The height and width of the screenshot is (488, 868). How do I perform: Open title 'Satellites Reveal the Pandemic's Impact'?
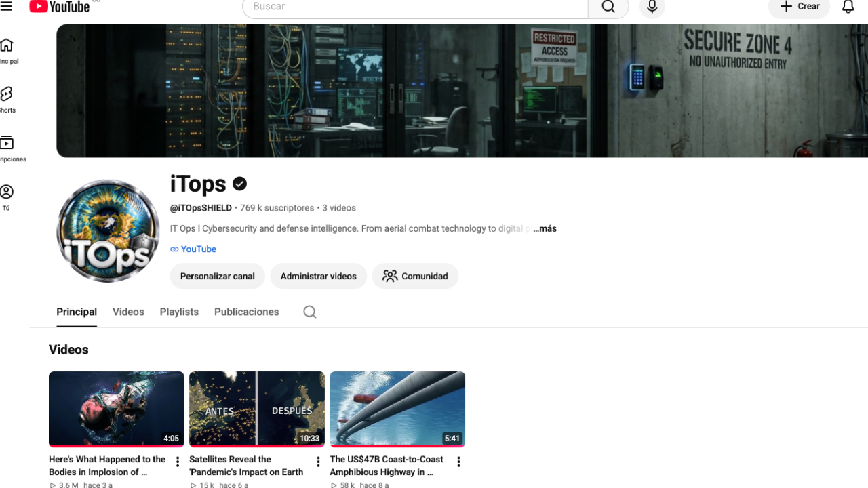pos(246,466)
